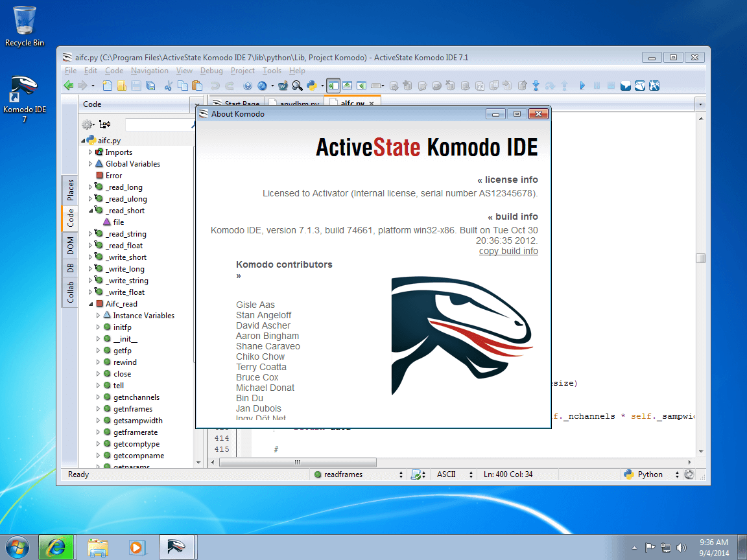This screenshot has height=560, width=747.
Task: Open the File menu
Action: tap(71, 71)
